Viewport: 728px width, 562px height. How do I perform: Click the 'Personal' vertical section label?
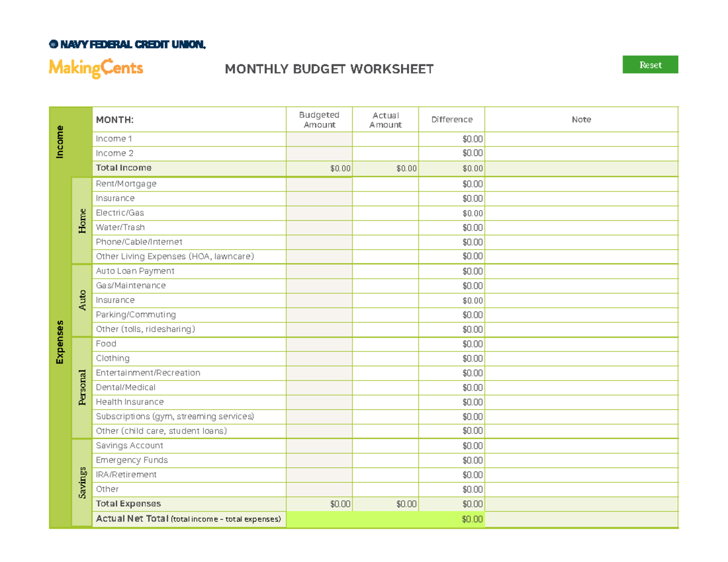pyautogui.click(x=82, y=387)
